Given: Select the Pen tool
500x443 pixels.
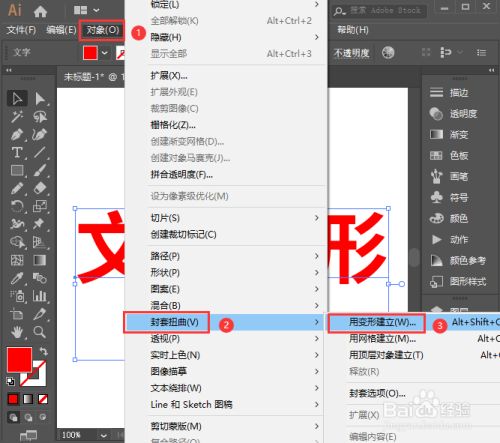Looking at the screenshot, I should [x=17, y=134].
